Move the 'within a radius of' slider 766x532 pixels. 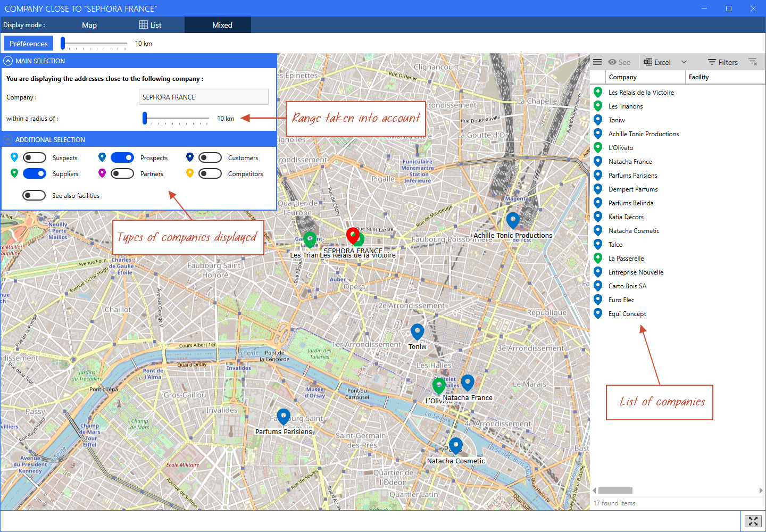145,118
